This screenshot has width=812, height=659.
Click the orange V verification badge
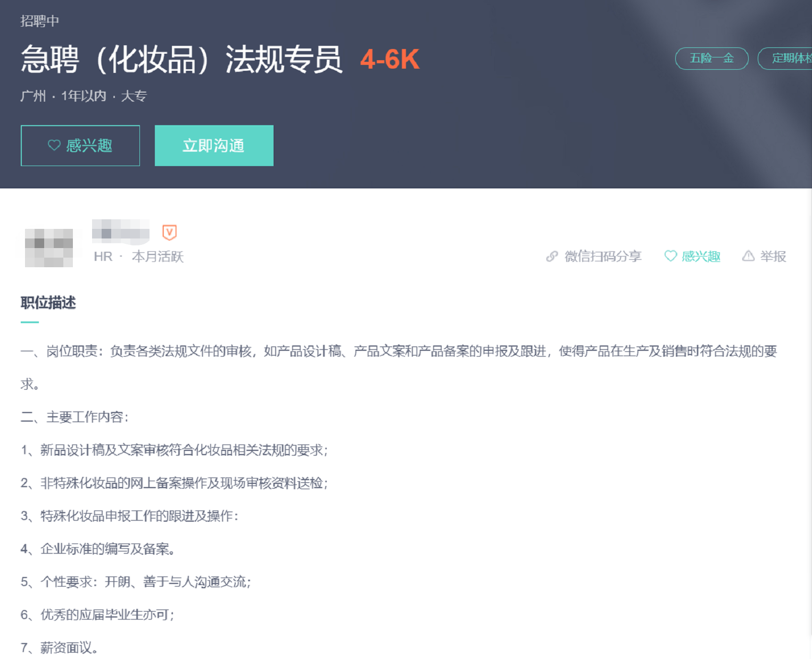coord(169,232)
